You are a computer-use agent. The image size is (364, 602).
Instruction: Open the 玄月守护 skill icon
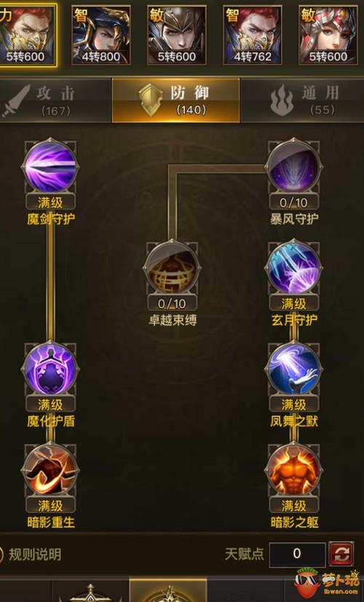pos(293,267)
